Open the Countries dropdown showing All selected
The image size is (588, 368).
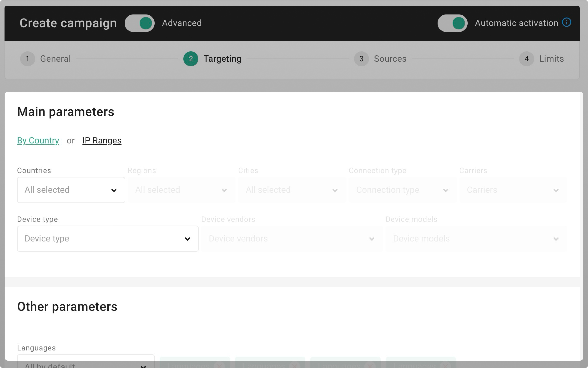point(71,190)
